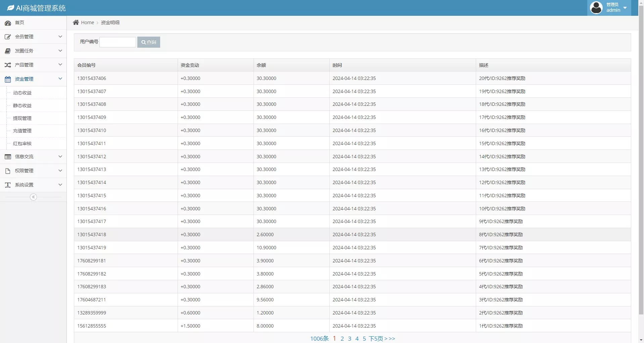Viewport: 644px width, 343px height.
Task: Focus the 用户编号 input field
Action: (118, 42)
